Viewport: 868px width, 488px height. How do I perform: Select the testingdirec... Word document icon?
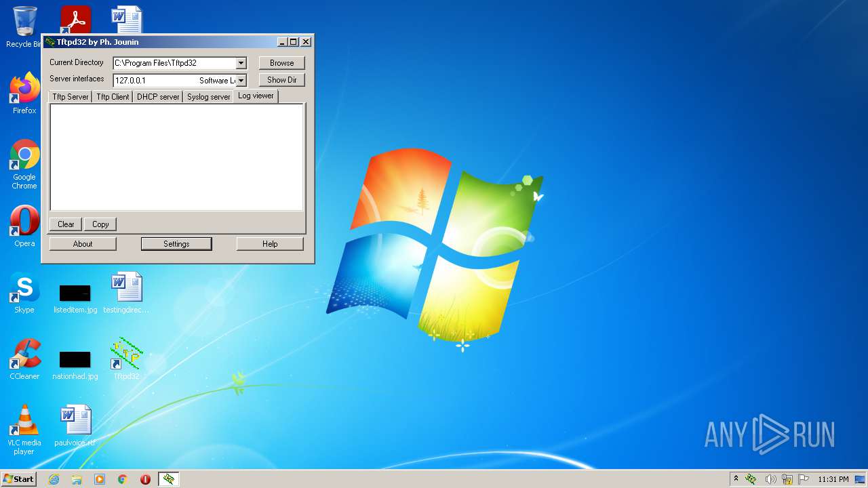(127, 293)
